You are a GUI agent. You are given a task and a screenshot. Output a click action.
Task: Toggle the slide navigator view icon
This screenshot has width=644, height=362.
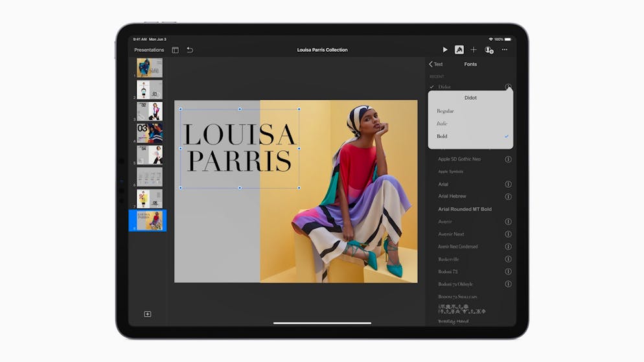coord(176,50)
